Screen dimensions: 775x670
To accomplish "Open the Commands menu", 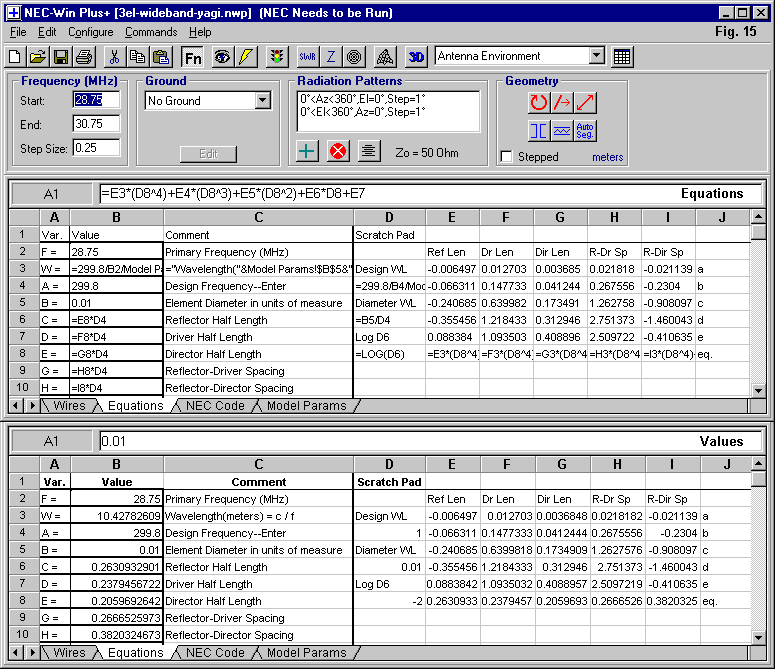I will 151,32.
